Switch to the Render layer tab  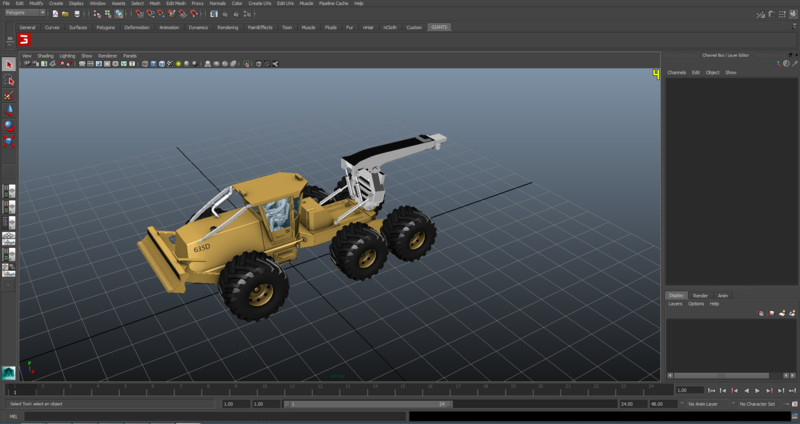tap(700, 295)
